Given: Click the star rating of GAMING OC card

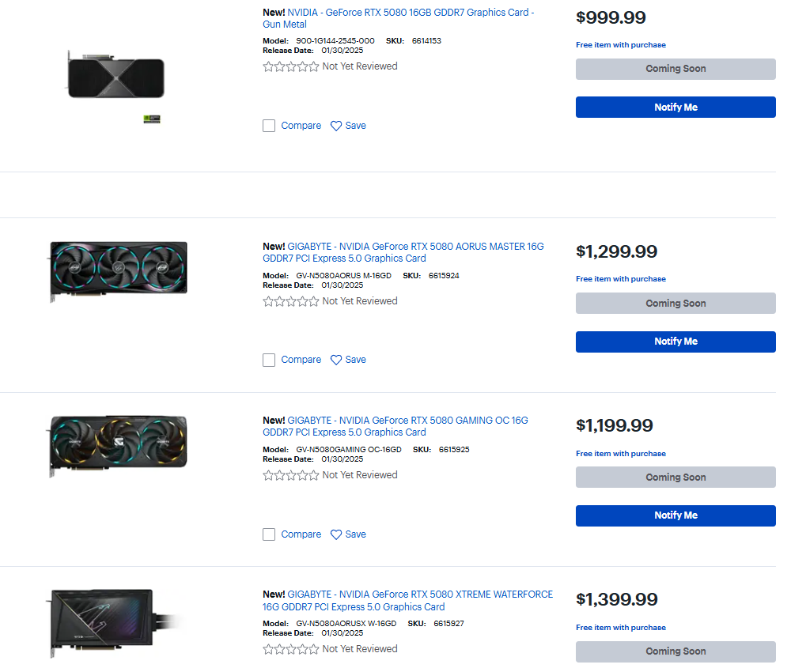Looking at the screenshot, I should [x=291, y=475].
